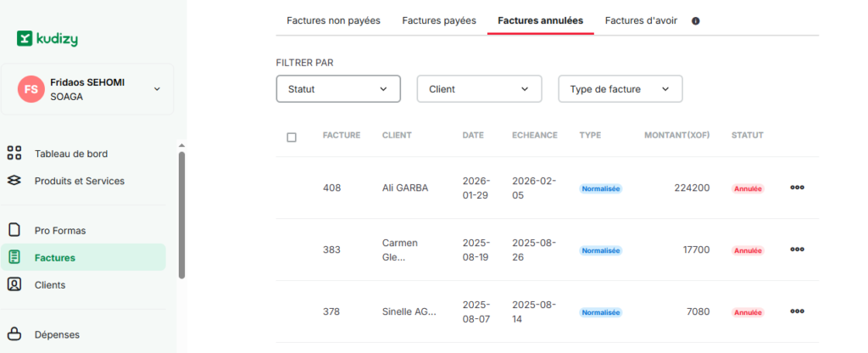The image size is (868, 353).
Task: Tick the select-all checkbox in table header
Action: (x=292, y=137)
